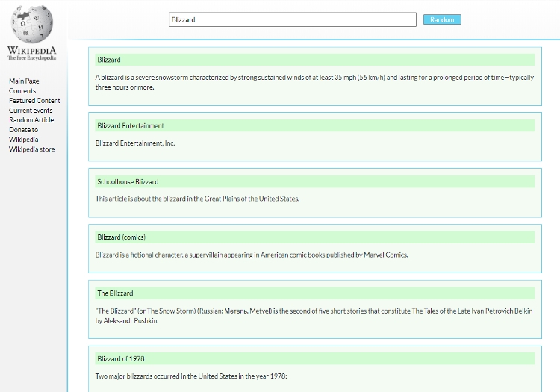Viewport: 560px width, 392px height.
Task: Open the Blizzard of 1978 result
Action: coord(121,359)
